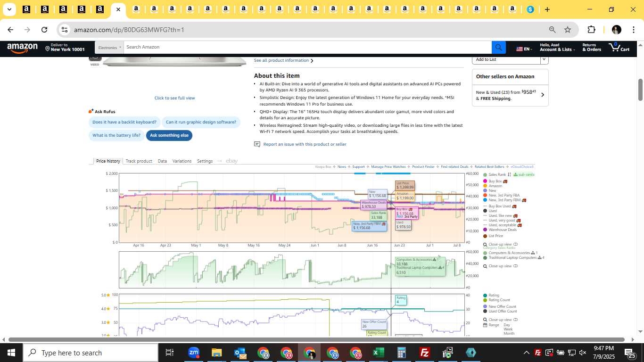Ask Rufus about backlit keyboard

pyautogui.click(x=124, y=122)
